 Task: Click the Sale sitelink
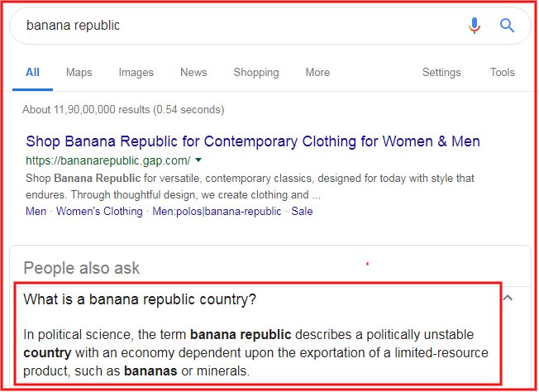pos(303,211)
